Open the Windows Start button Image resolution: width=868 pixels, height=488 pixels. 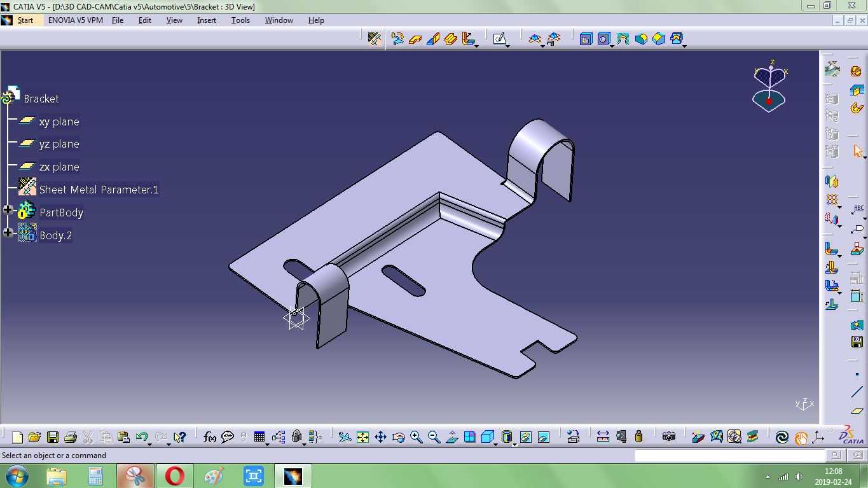click(x=17, y=476)
